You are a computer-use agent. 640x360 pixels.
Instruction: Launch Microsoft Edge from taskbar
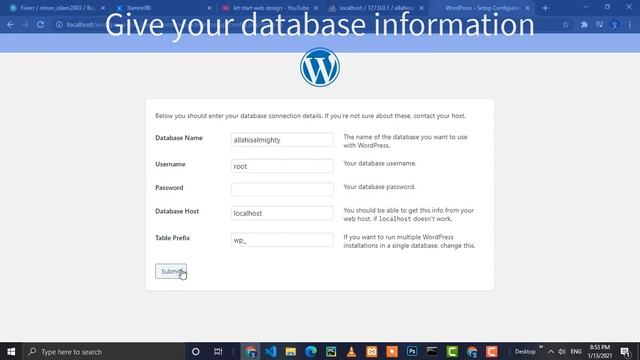(x=311, y=351)
